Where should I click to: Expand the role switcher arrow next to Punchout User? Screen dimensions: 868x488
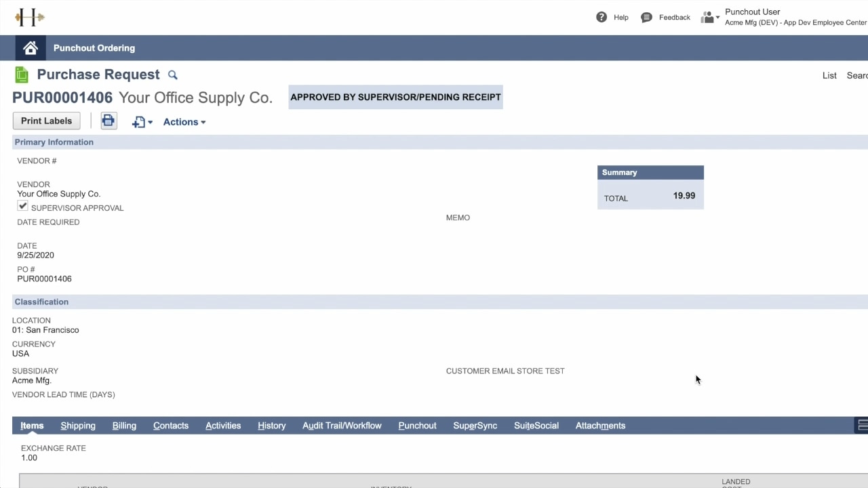(x=718, y=17)
